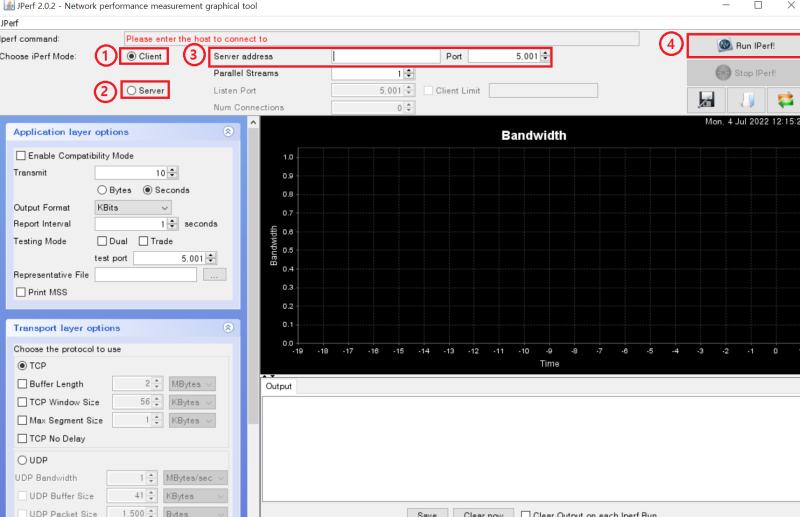Click the browse ... button
800x517 pixels.
214,275
